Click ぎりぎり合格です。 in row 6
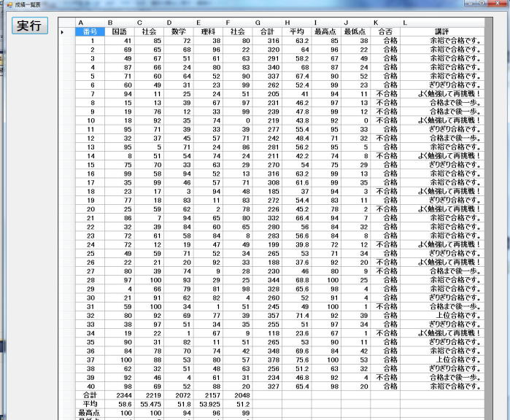Viewport: 510px width, 420px height. click(x=442, y=85)
